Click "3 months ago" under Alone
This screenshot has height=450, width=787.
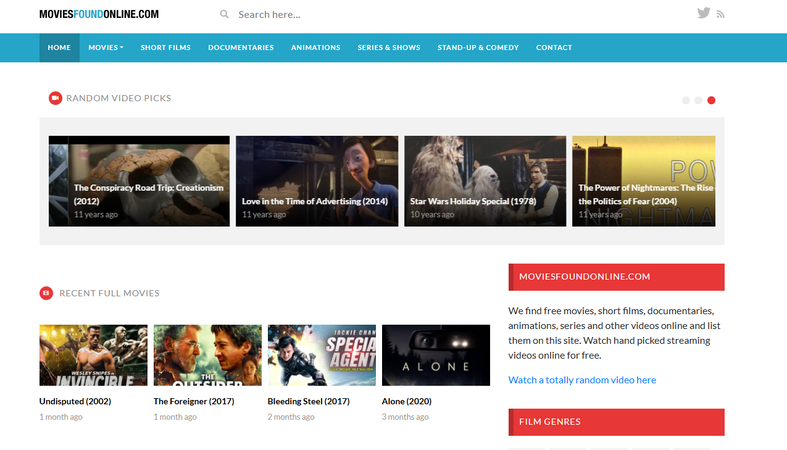[405, 417]
